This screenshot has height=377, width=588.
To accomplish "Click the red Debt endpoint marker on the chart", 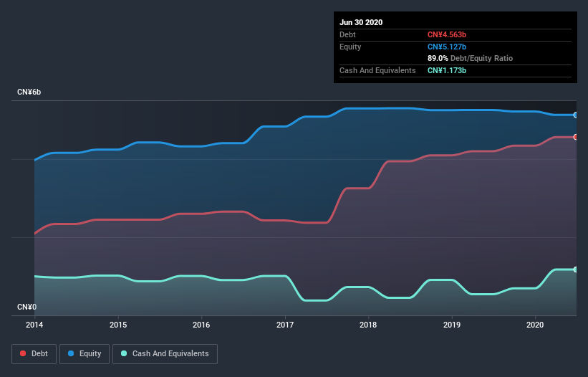I will point(576,138).
